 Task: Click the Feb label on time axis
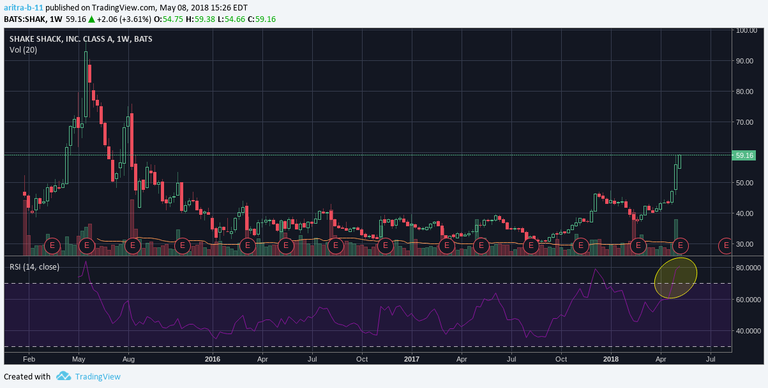pos(28,359)
